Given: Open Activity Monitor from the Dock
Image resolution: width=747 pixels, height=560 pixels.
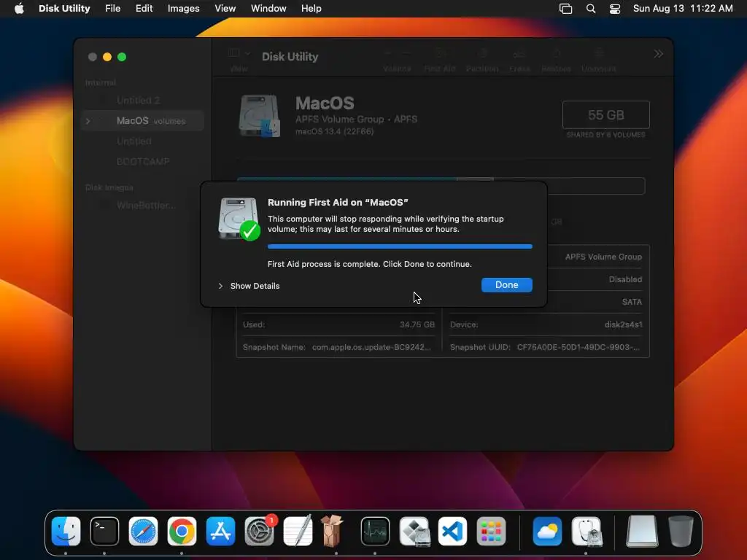Looking at the screenshot, I should point(375,531).
